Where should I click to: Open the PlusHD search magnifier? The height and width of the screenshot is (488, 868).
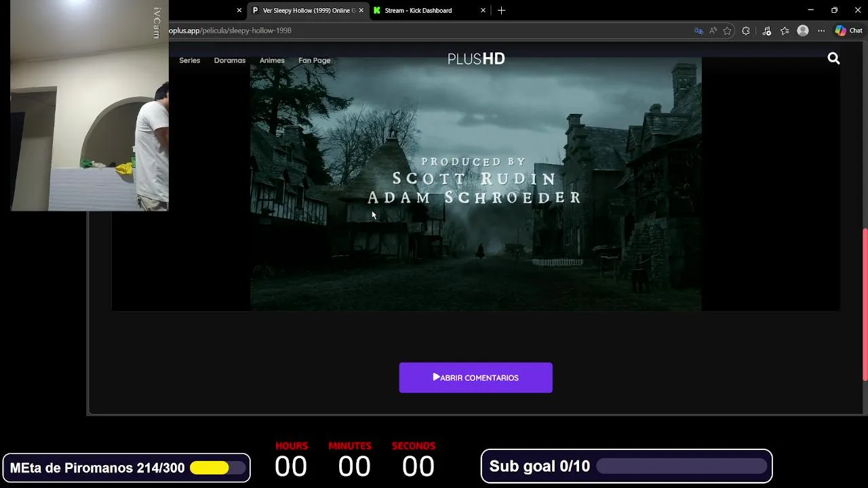[833, 59]
